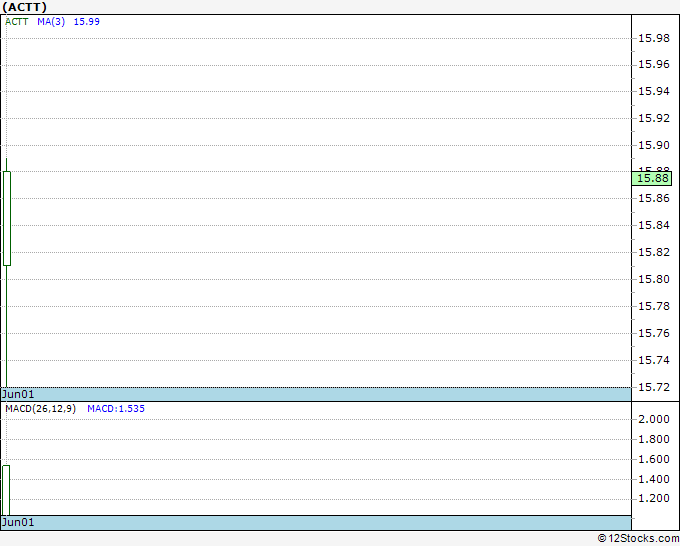The width and height of the screenshot is (680, 546).
Task: Click the 15.94 price axis label
Action: click(654, 92)
